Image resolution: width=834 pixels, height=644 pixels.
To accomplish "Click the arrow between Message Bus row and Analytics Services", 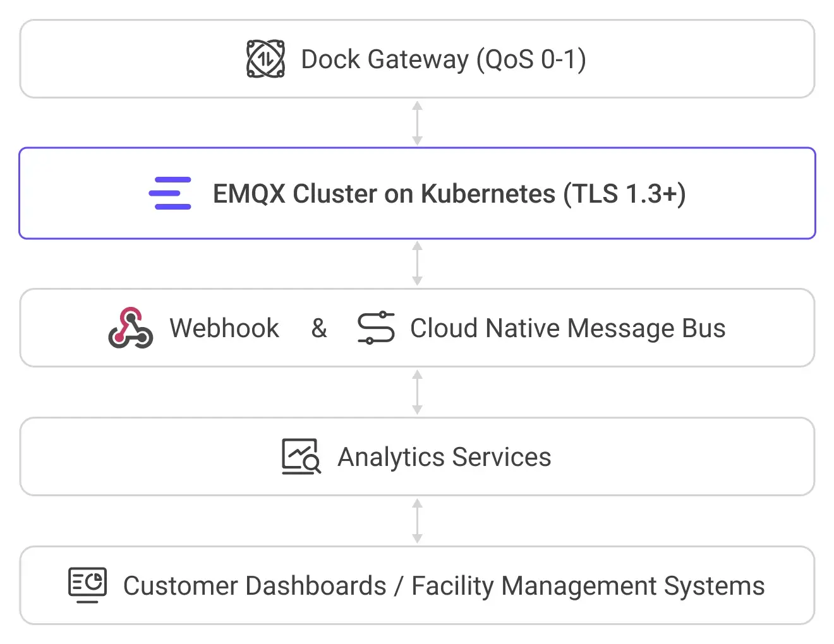I will tap(417, 392).
